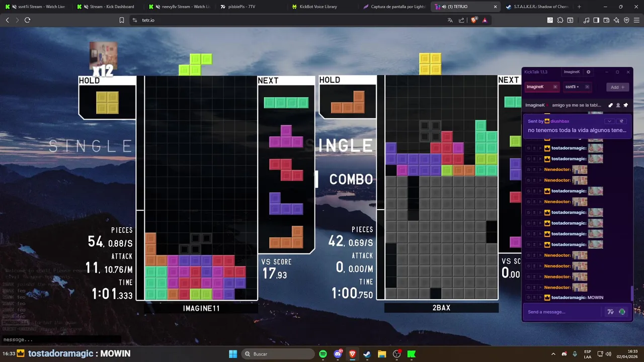Open the Kick app in the taskbar
Viewport: 644px width, 362px height.
(x=412, y=354)
